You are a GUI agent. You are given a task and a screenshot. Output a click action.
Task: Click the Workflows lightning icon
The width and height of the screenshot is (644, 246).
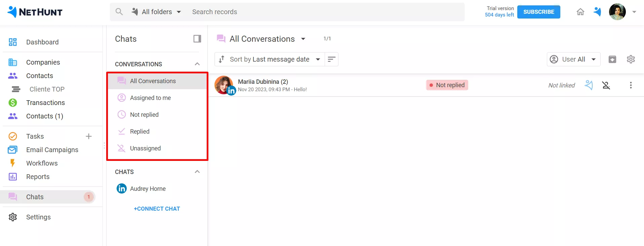pyautogui.click(x=13, y=163)
